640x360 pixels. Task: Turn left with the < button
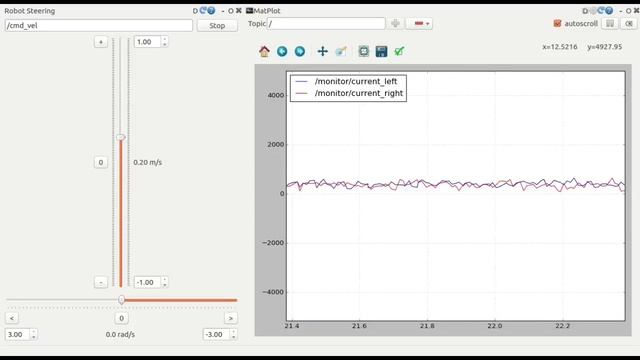[12, 318]
